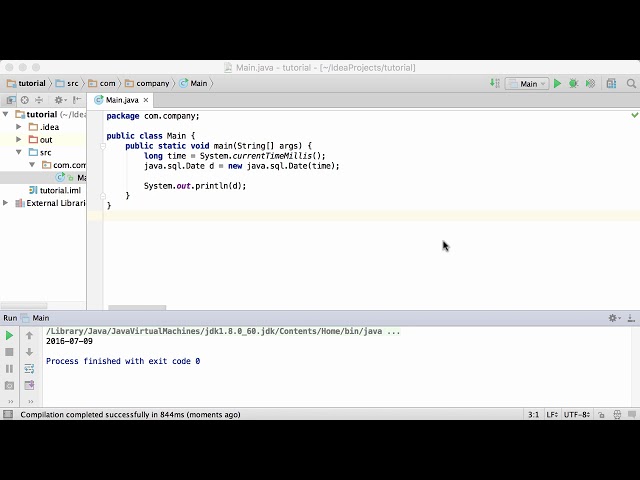Screen dimensions: 640x480
Task: Select the tutorial.iml file
Action: click(x=55, y=190)
